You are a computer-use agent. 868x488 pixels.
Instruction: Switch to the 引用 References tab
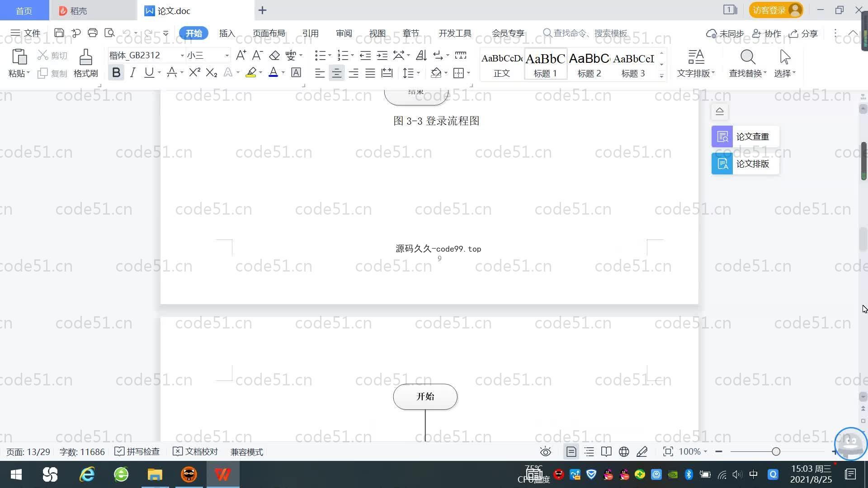click(x=310, y=33)
